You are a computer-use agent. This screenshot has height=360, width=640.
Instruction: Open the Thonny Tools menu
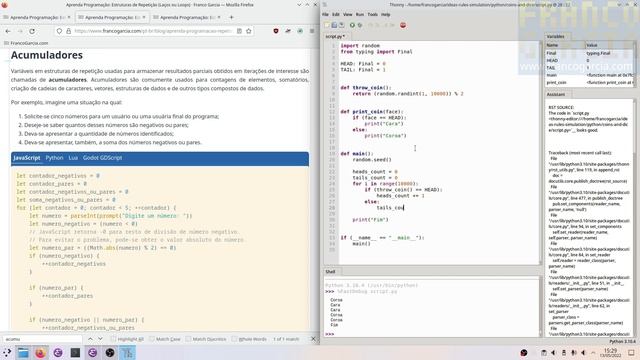point(372,14)
